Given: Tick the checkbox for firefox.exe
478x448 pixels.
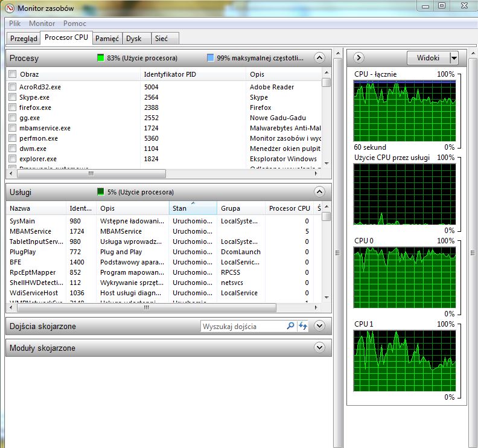Looking at the screenshot, I should pos(13,107).
